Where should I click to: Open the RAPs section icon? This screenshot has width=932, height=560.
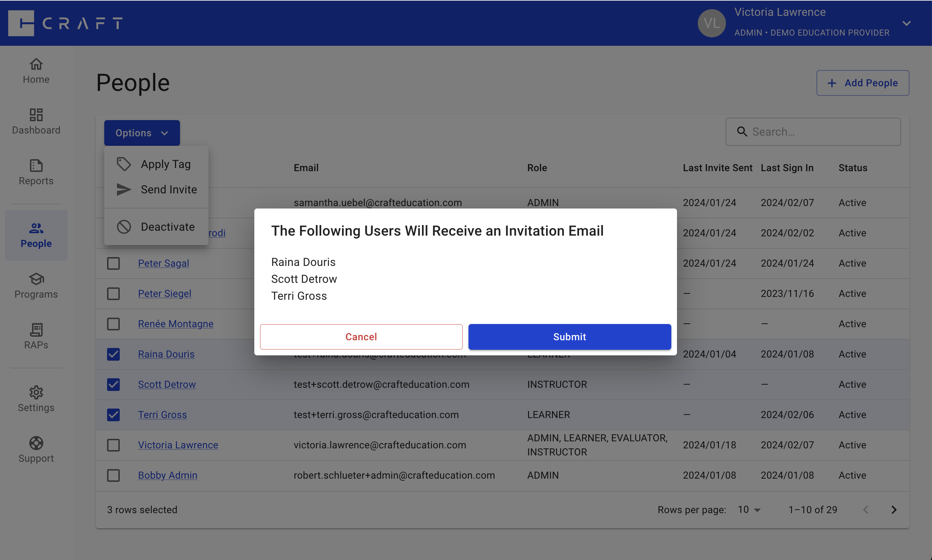coord(36,329)
